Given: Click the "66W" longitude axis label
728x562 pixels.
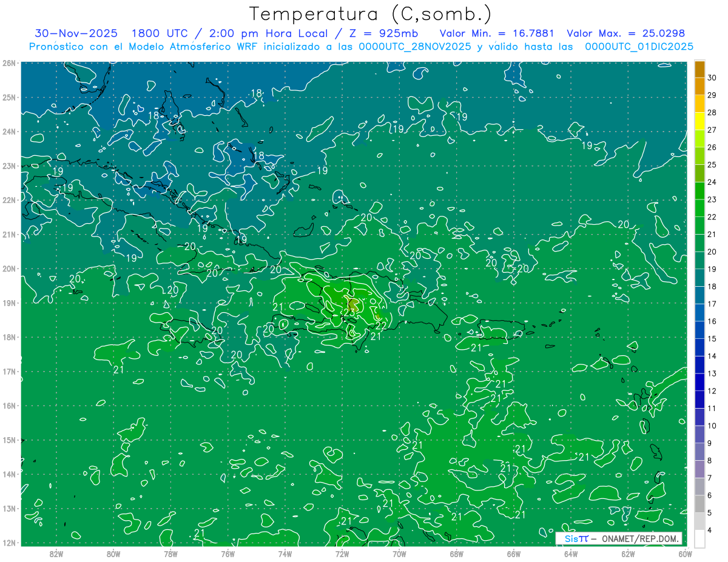Looking at the screenshot, I should tap(513, 554).
